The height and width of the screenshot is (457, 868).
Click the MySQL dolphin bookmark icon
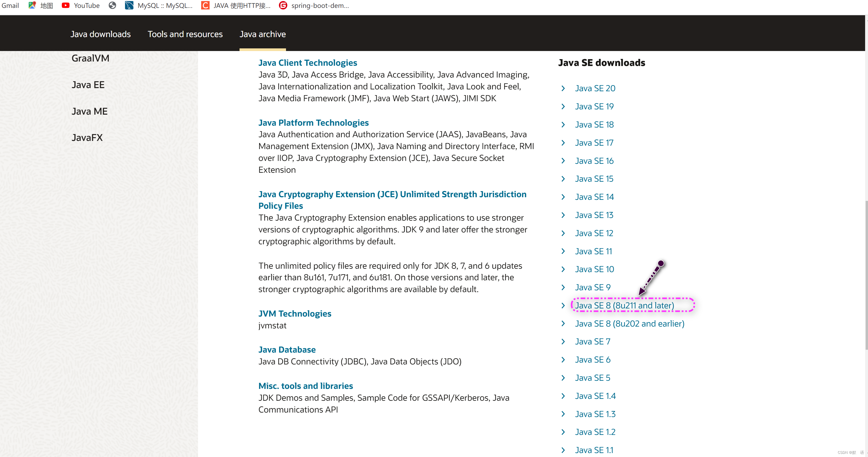point(129,6)
